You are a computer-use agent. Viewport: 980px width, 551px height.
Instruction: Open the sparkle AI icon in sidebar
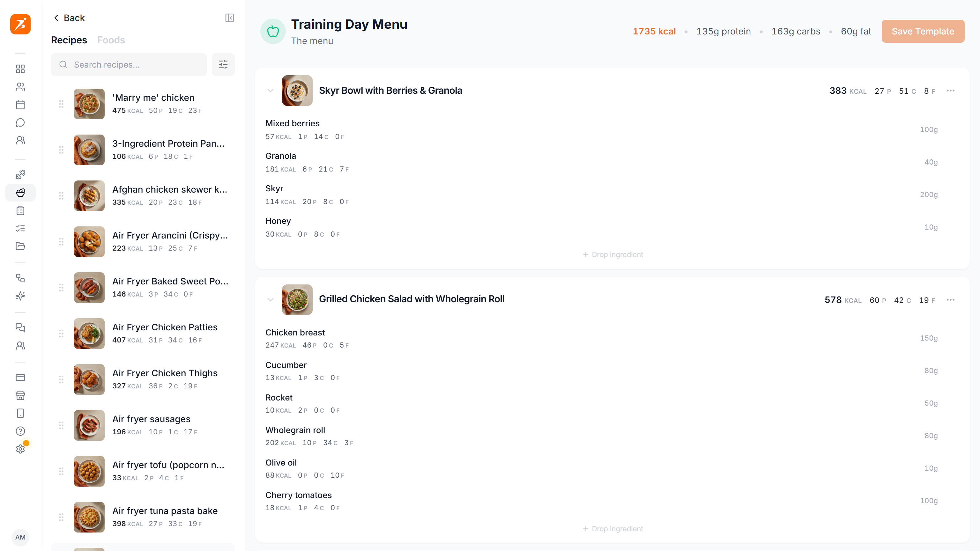(20, 296)
